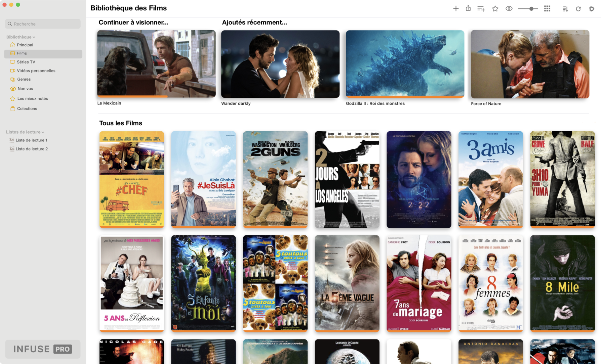Click the Force of Nature title text
Screen dimensions: 601x364
tap(486, 104)
